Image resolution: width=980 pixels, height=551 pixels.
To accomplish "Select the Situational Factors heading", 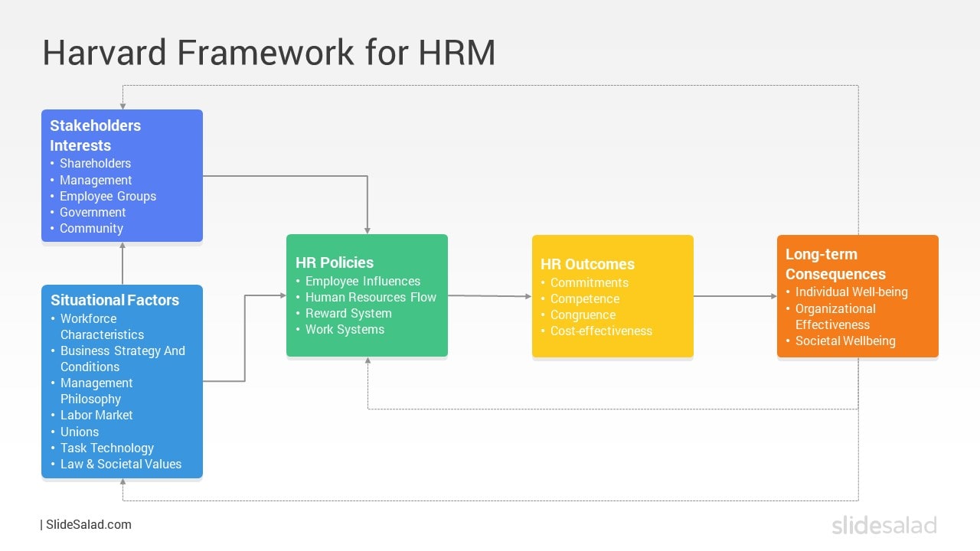I will click(115, 300).
